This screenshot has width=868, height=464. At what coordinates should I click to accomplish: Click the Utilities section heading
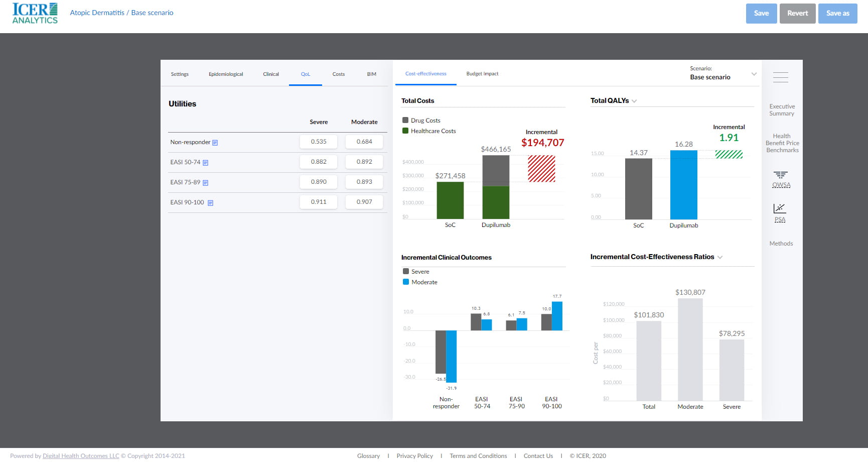click(x=182, y=104)
